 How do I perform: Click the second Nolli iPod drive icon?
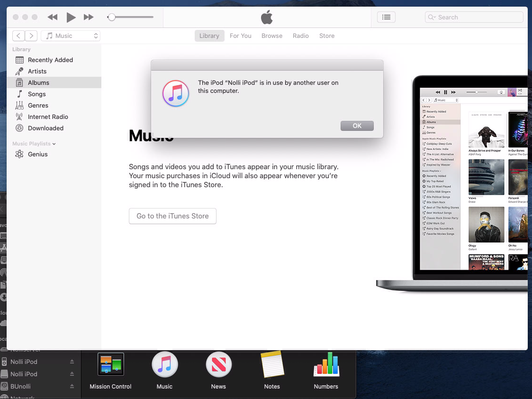pos(4,374)
